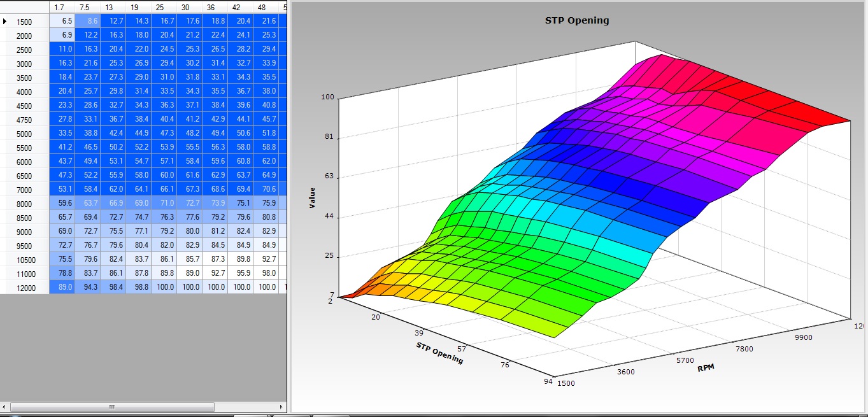Click the right arrow of horizontal scrollbar

(x=281, y=407)
